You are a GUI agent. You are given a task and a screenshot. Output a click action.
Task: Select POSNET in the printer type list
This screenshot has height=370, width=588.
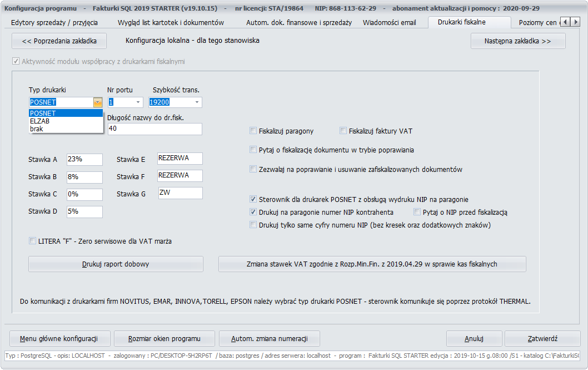coord(66,114)
